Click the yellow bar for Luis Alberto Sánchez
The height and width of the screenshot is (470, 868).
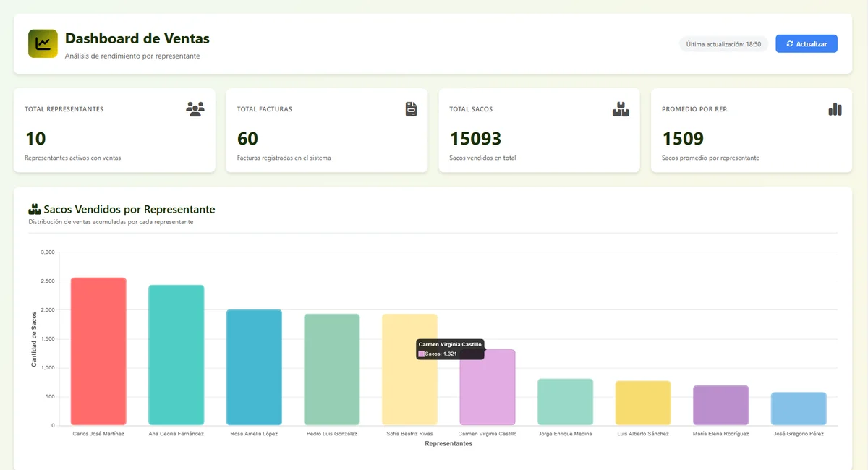click(x=643, y=403)
